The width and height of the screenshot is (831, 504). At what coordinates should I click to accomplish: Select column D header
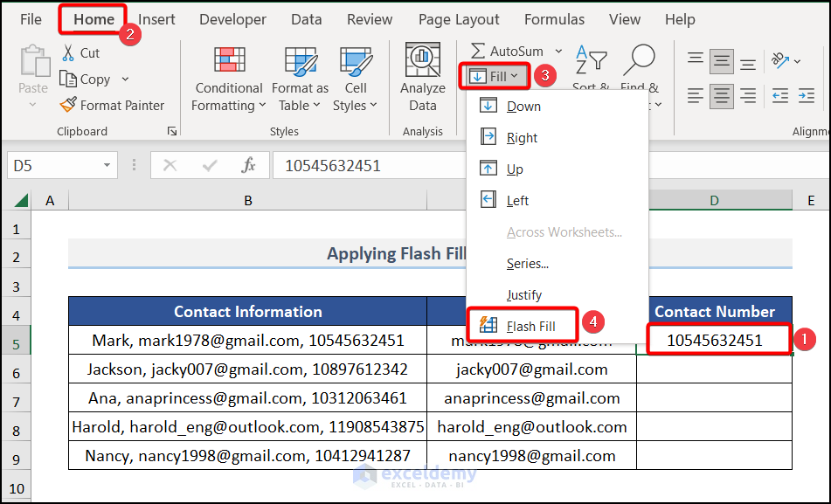coord(715,200)
